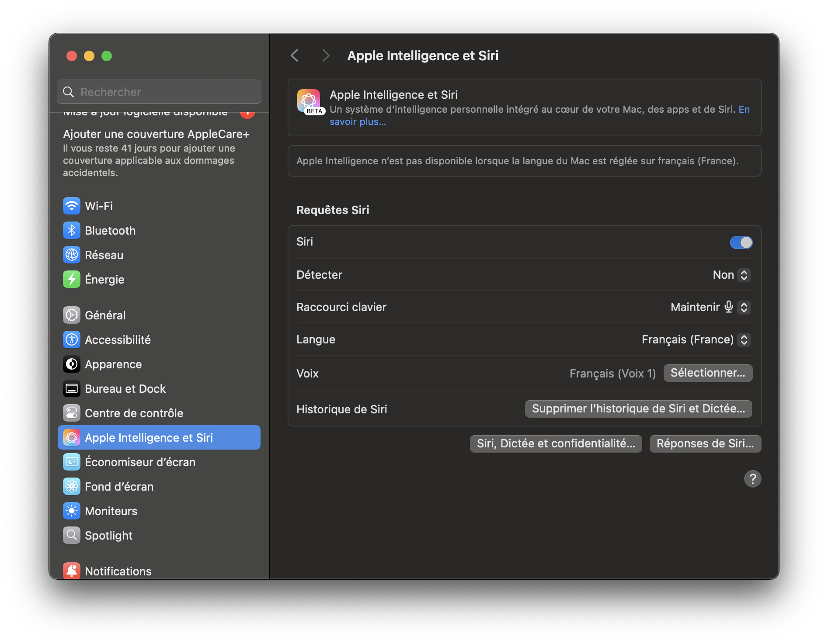Open the Notifications settings pane
The image size is (828, 644).
pyautogui.click(x=159, y=571)
